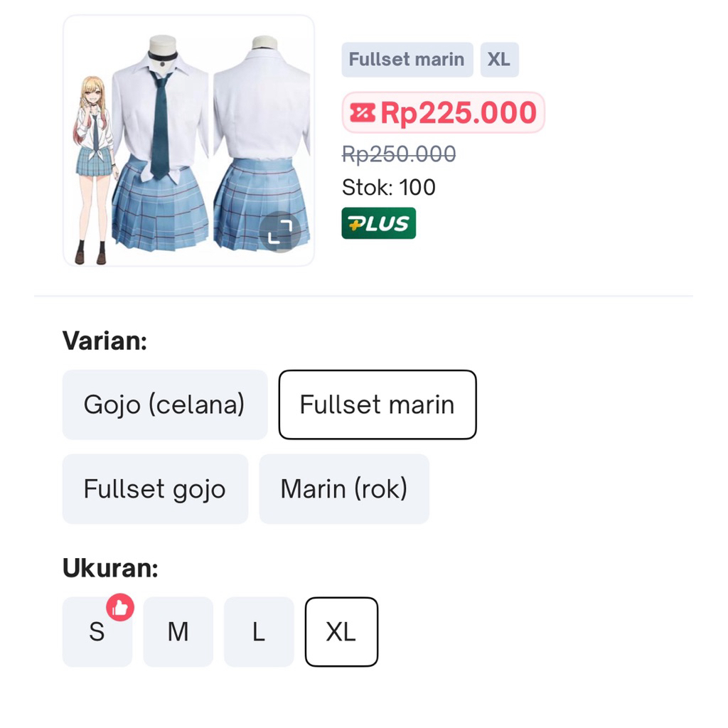Select the "Marin (rok)" variant
The height and width of the screenshot is (728, 728).
[x=344, y=488]
